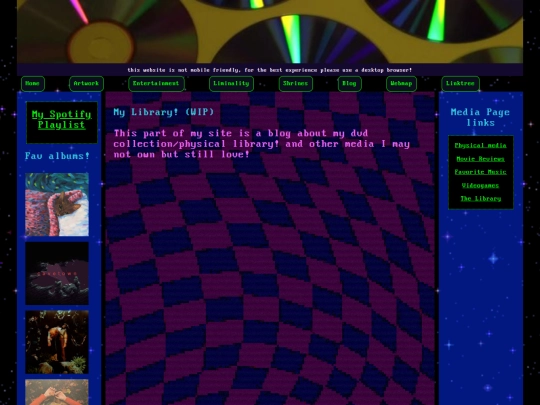The width and height of the screenshot is (540, 405).
Task: Open the Home nav button
Action: point(33,84)
